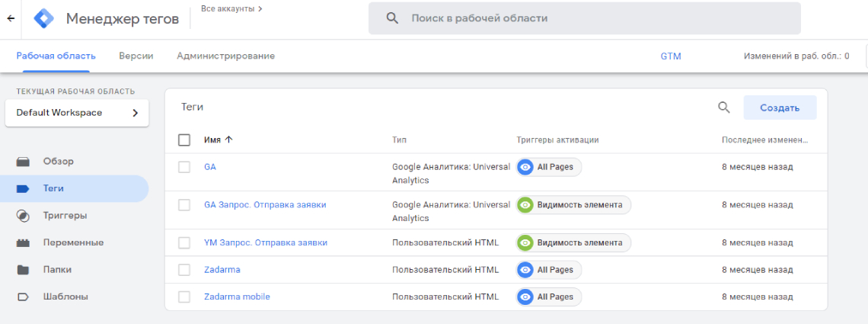Click Изменений в раб. обл.: 0 counter
868x324 pixels.
[796, 56]
